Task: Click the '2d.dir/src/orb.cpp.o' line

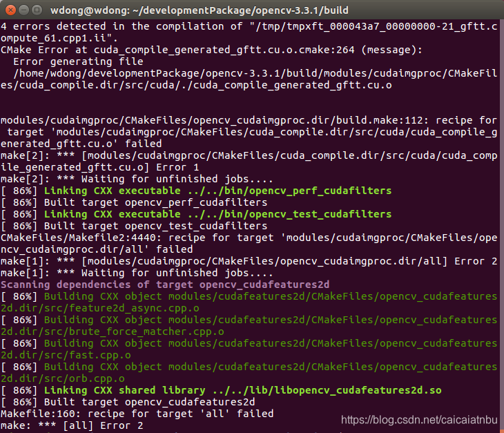Action: tap(62, 378)
